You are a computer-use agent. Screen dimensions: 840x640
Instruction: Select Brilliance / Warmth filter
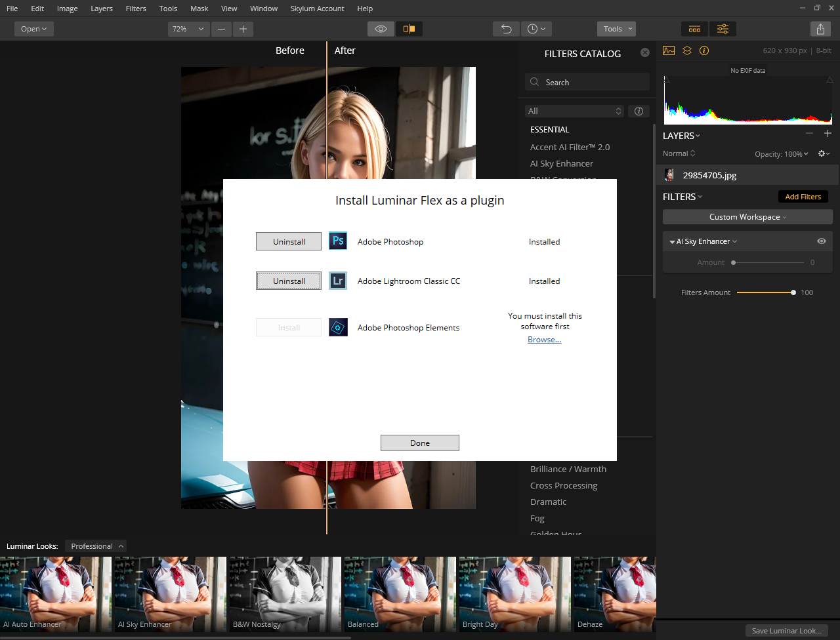point(568,469)
